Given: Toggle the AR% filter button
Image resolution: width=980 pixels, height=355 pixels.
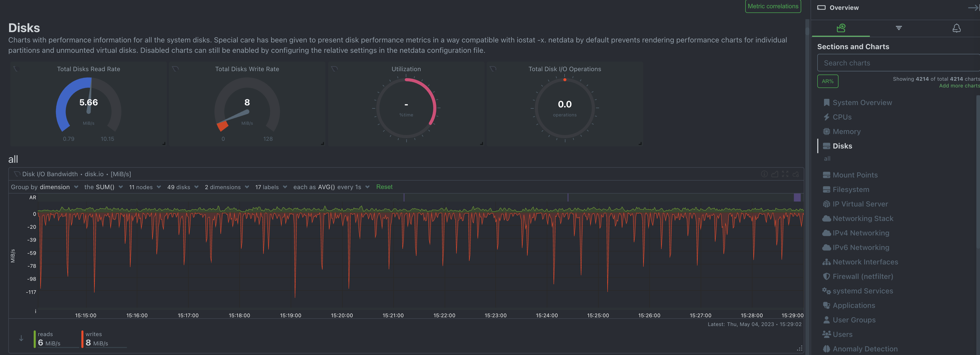Looking at the screenshot, I should coord(827,80).
